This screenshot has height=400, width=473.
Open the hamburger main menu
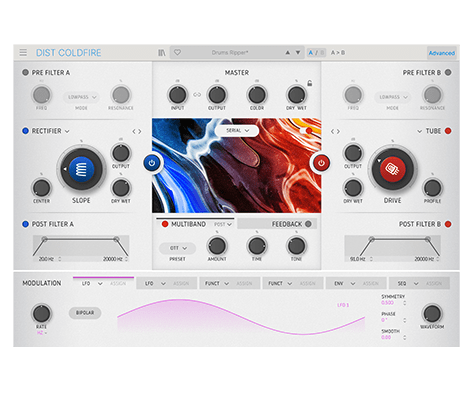coord(23,53)
